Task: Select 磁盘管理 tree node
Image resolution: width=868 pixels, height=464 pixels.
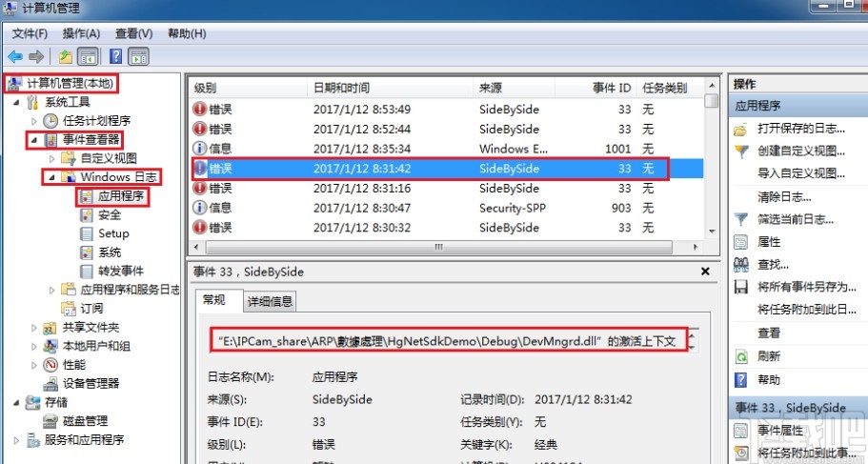Action: (x=85, y=421)
